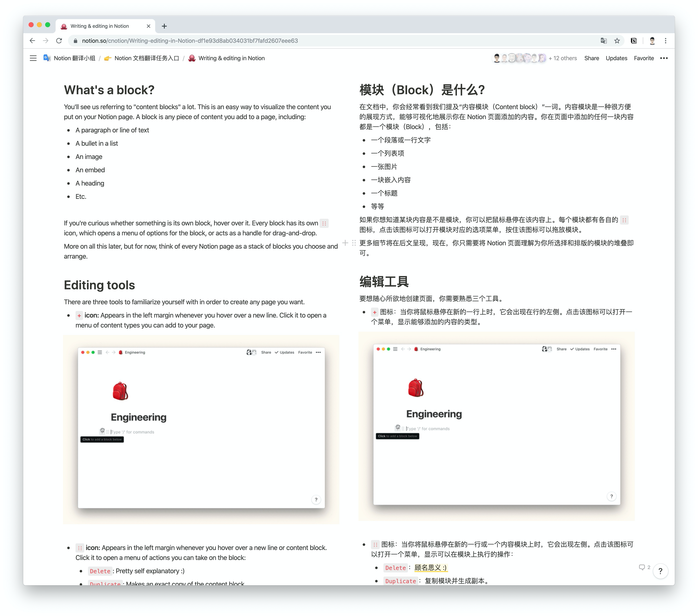Open the left Engineering screenshot image
The image size is (698, 616).
click(201, 429)
